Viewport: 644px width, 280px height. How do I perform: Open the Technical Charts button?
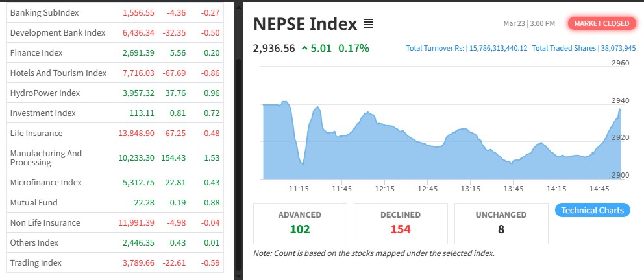(592, 210)
